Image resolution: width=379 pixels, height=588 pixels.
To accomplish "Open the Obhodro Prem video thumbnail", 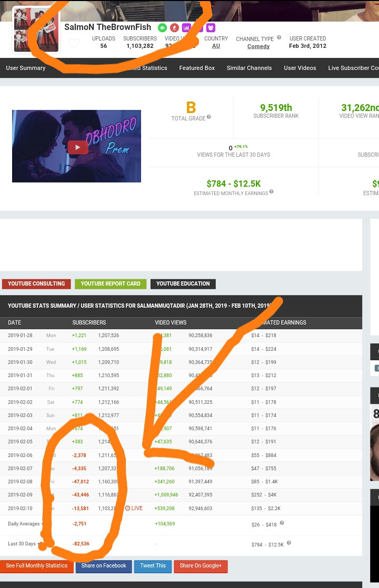I will click(76, 146).
